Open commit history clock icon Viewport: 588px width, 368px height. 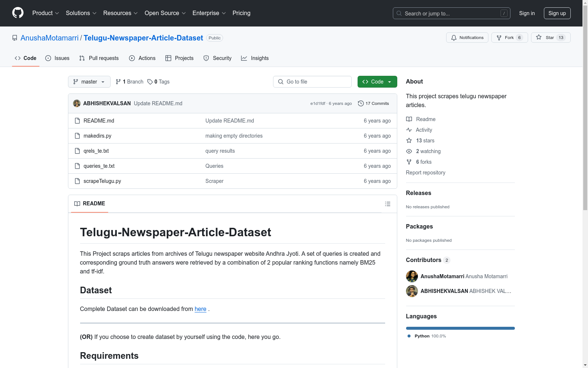[361, 103]
